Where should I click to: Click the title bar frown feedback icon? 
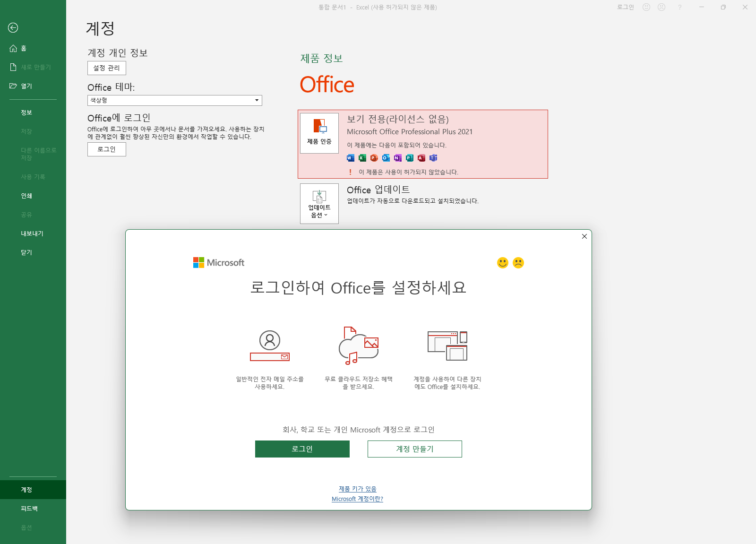click(661, 7)
